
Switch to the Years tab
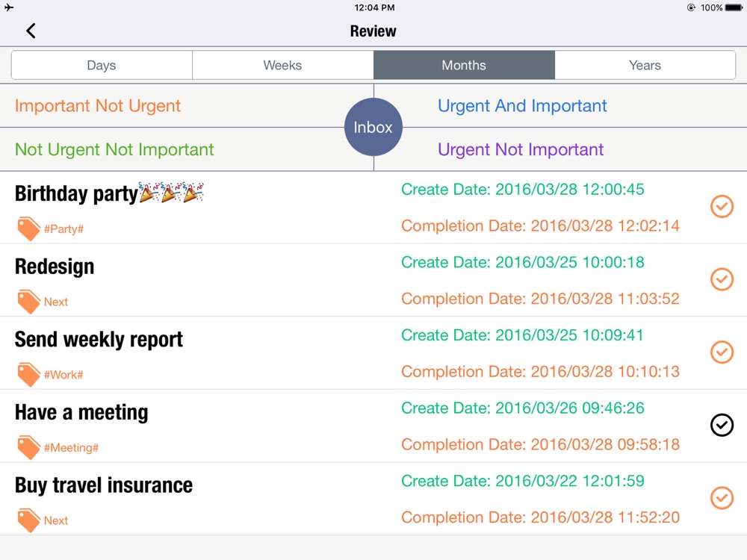[x=645, y=65]
